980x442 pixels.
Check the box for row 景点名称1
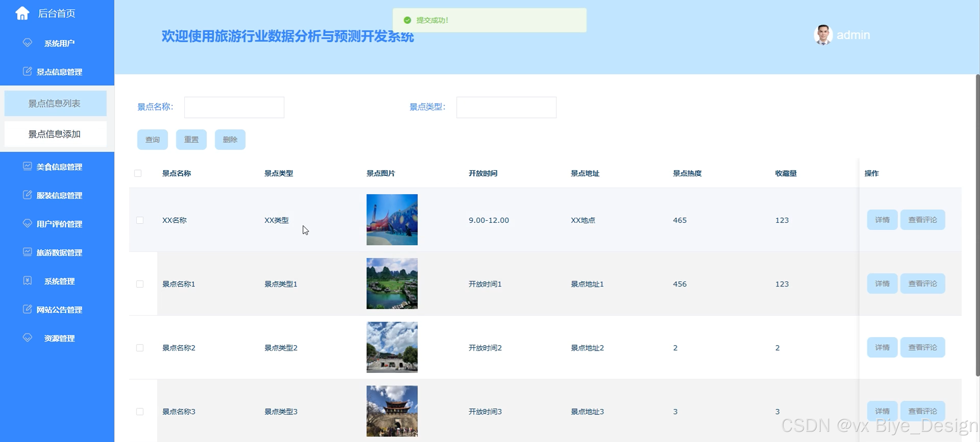[x=140, y=284]
